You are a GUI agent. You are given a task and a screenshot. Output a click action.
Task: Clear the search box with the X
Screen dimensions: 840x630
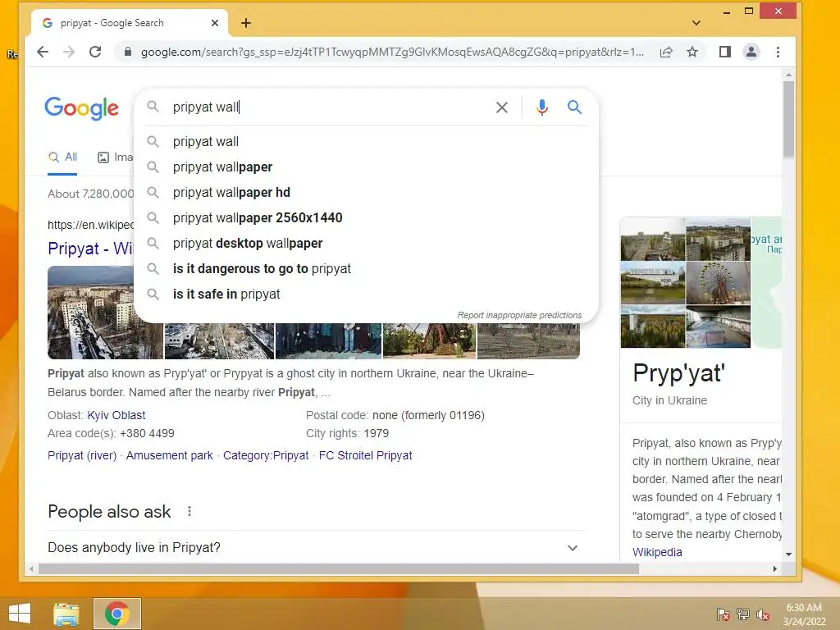pyautogui.click(x=501, y=107)
